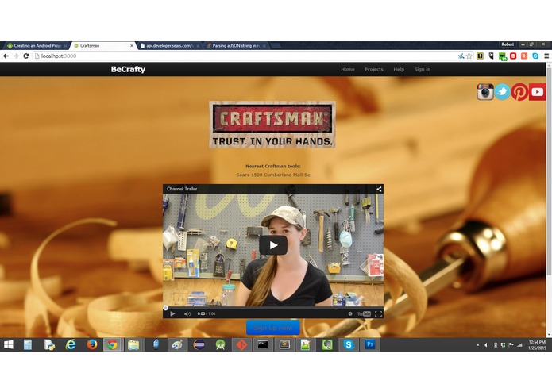Switch to Parsing a JSON string tab

235,46
